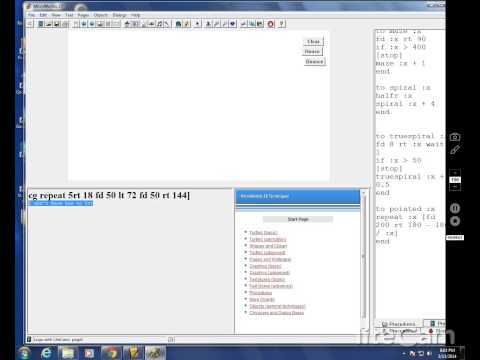480x360 pixels.
Task: Click the question mark help icon in toolbar
Action: (x=281, y=24)
